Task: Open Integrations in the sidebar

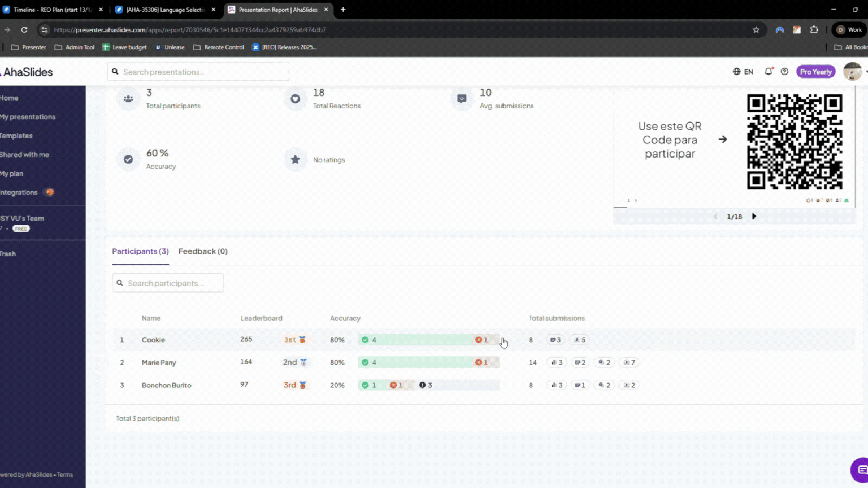Action: pyautogui.click(x=19, y=193)
